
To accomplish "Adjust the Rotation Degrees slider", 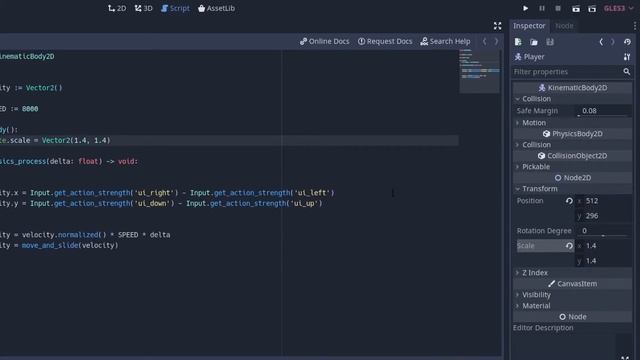I will [x=603, y=231].
